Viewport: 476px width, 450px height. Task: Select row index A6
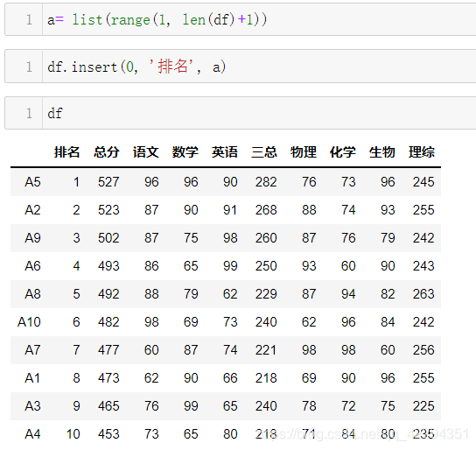pyautogui.click(x=32, y=266)
